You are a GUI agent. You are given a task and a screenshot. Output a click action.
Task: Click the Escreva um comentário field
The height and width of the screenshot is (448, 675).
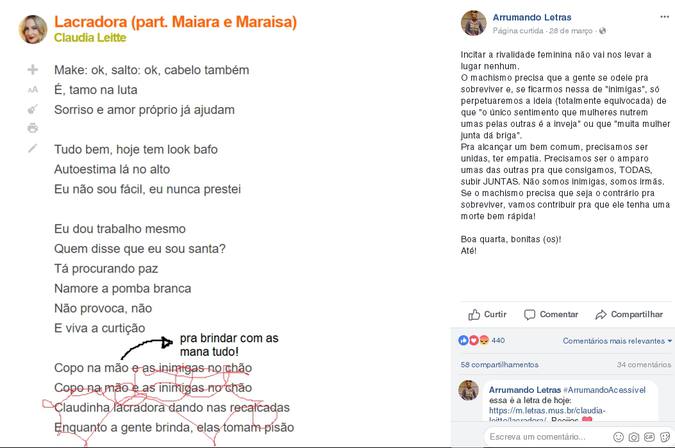point(547,437)
